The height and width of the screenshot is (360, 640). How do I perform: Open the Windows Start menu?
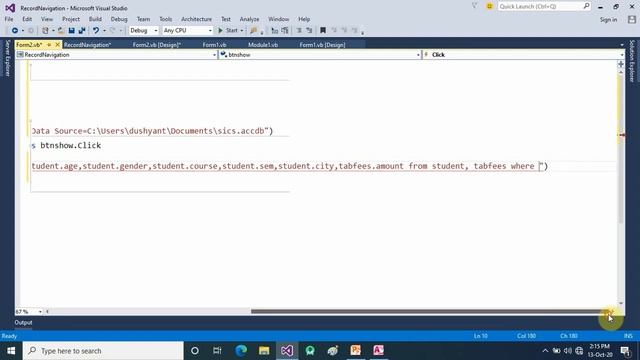(11, 351)
